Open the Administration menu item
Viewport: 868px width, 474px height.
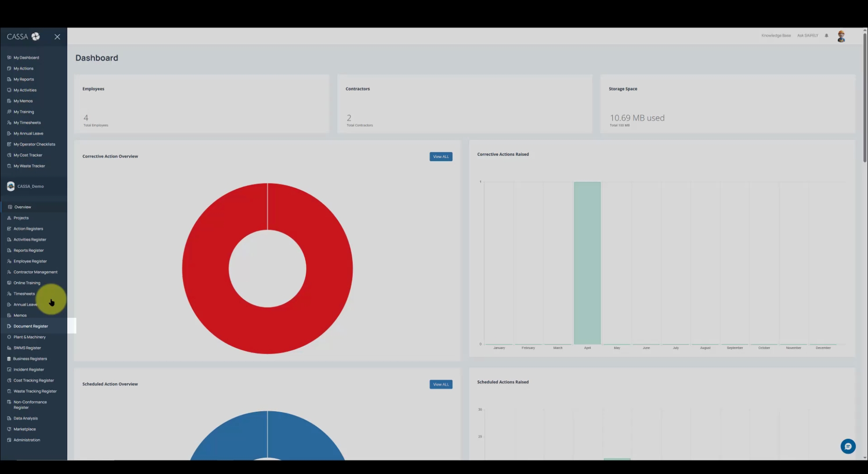(x=26, y=440)
